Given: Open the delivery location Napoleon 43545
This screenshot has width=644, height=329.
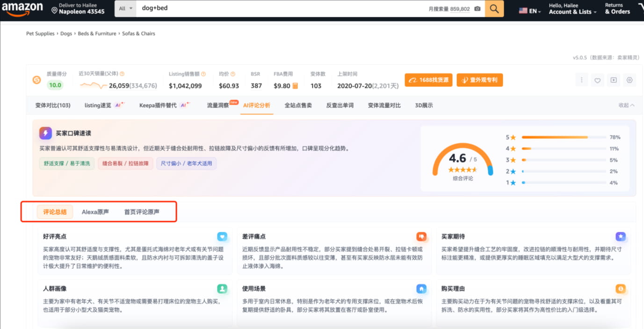Looking at the screenshot, I should tap(78, 8).
